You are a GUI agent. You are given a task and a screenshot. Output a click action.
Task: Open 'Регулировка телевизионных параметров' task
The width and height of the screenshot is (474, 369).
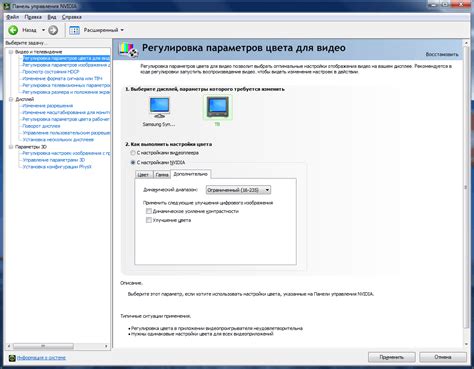pyautogui.click(x=66, y=85)
